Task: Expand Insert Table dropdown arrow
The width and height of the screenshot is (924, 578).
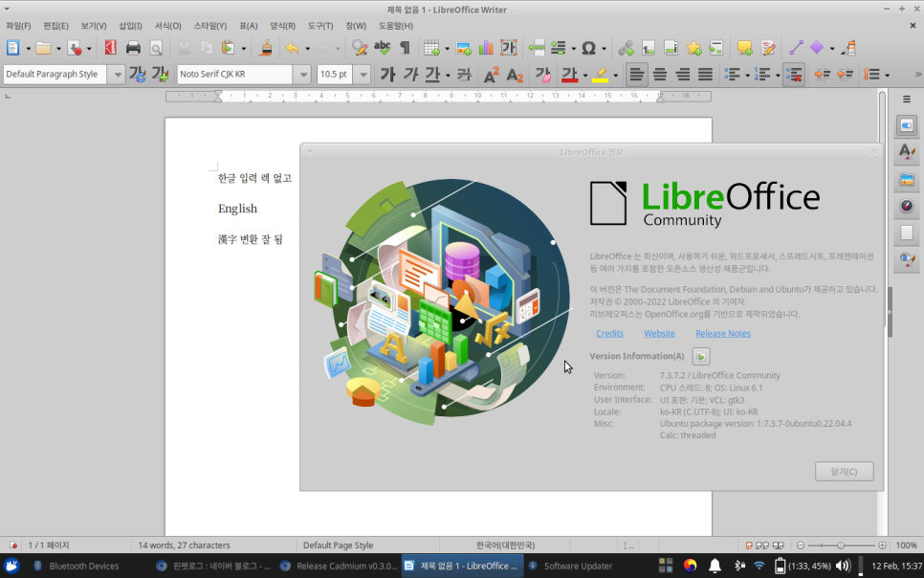Action: click(x=447, y=49)
